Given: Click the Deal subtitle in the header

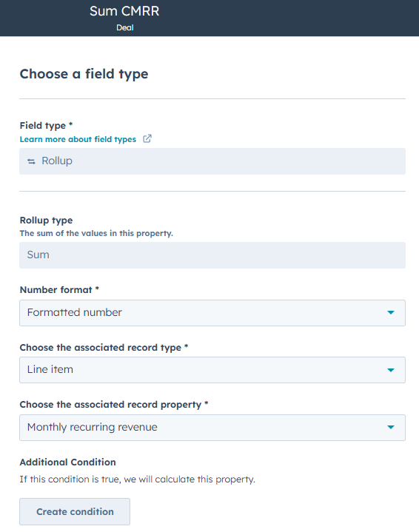Looking at the screenshot, I should [125, 27].
